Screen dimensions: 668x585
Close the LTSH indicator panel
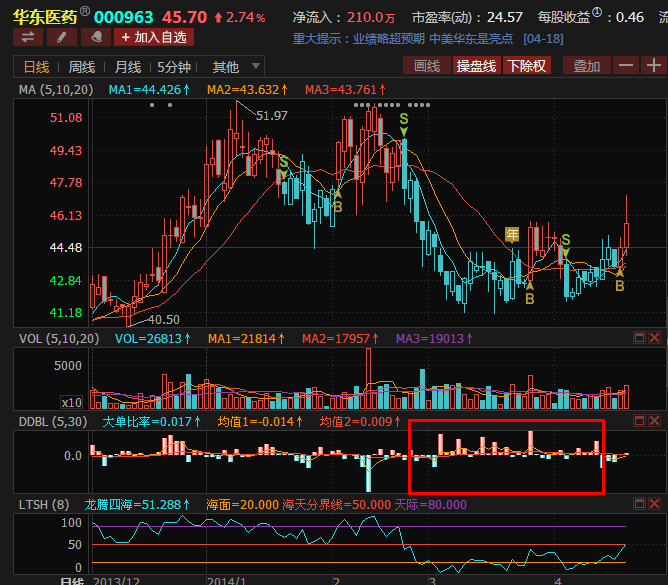655,505
